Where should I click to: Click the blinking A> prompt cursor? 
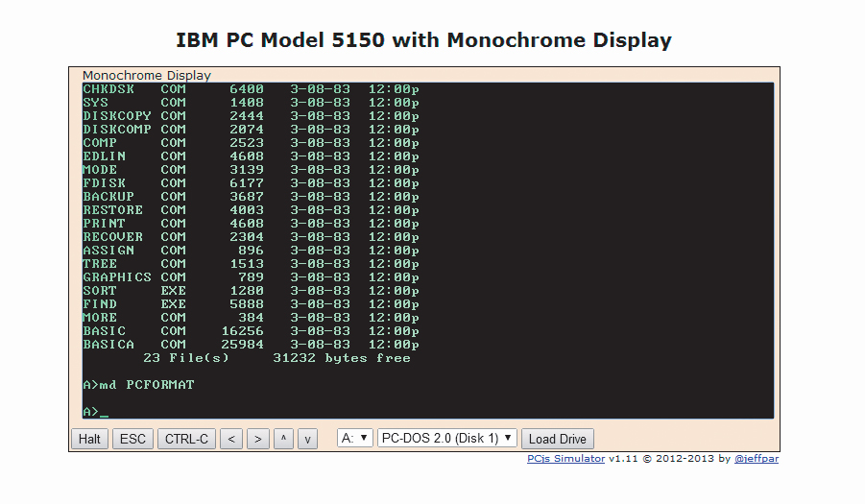[x=104, y=412]
